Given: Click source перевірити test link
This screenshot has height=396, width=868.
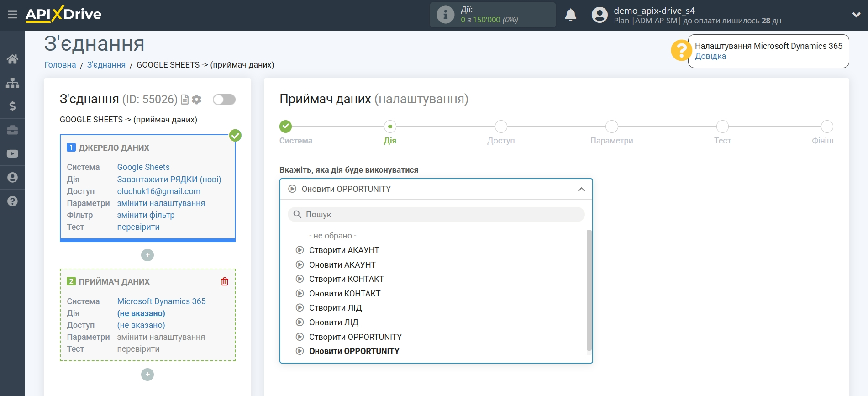Looking at the screenshot, I should tap(138, 227).
